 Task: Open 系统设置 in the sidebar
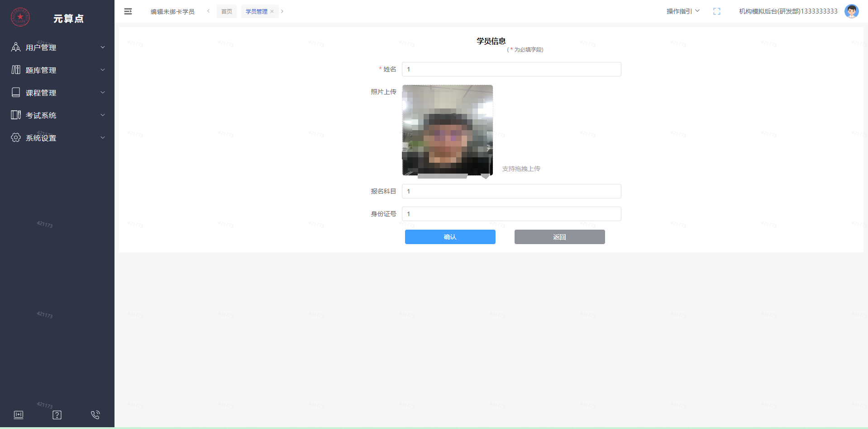click(57, 138)
